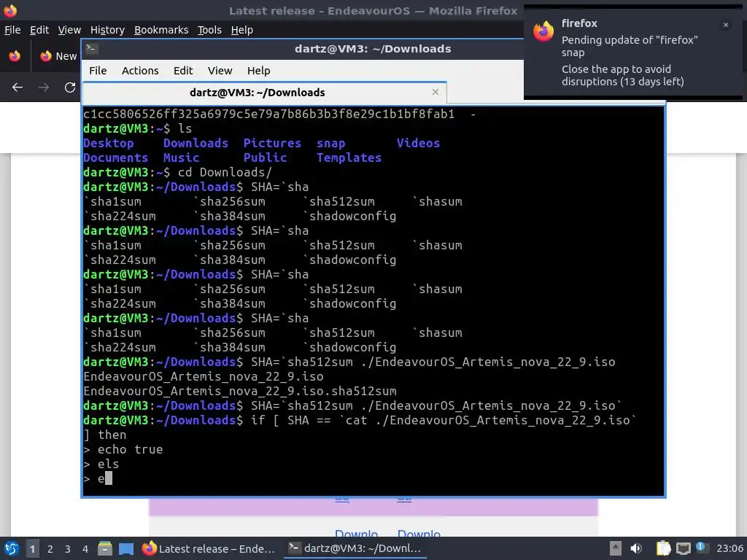Open the application menu in taskbar
747x560 pixels.
(x=12, y=548)
